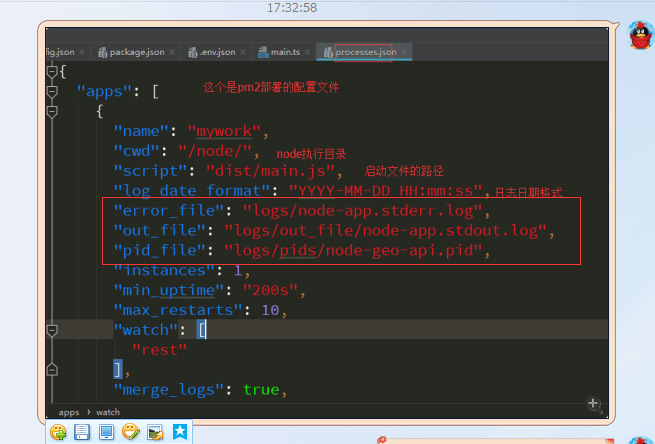This screenshot has width=655, height=444.
Task: Click "apps" in the breadcrumb bar
Action: [69, 411]
